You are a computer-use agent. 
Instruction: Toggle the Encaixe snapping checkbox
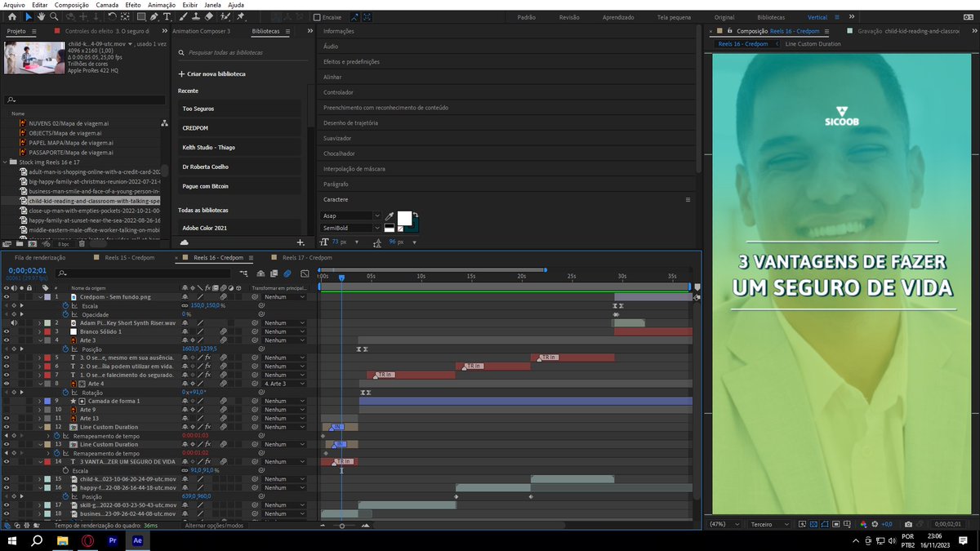(318, 17)
